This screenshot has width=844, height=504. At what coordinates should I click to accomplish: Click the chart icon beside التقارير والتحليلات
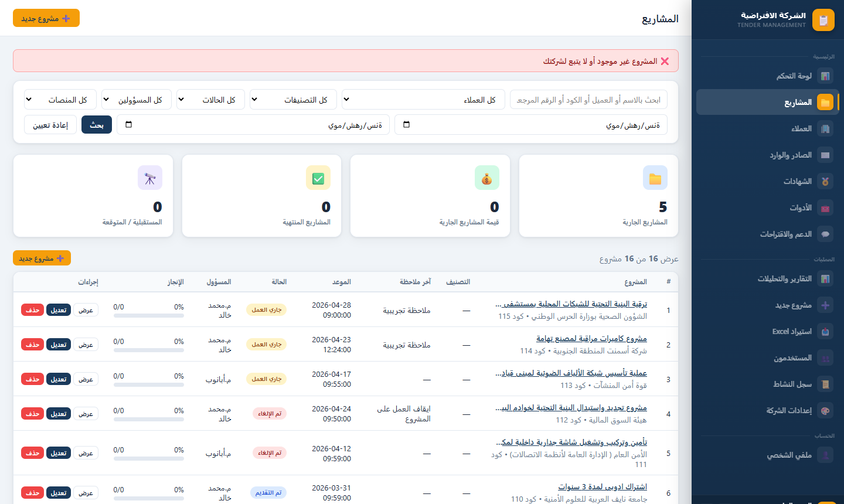[825, 279]
